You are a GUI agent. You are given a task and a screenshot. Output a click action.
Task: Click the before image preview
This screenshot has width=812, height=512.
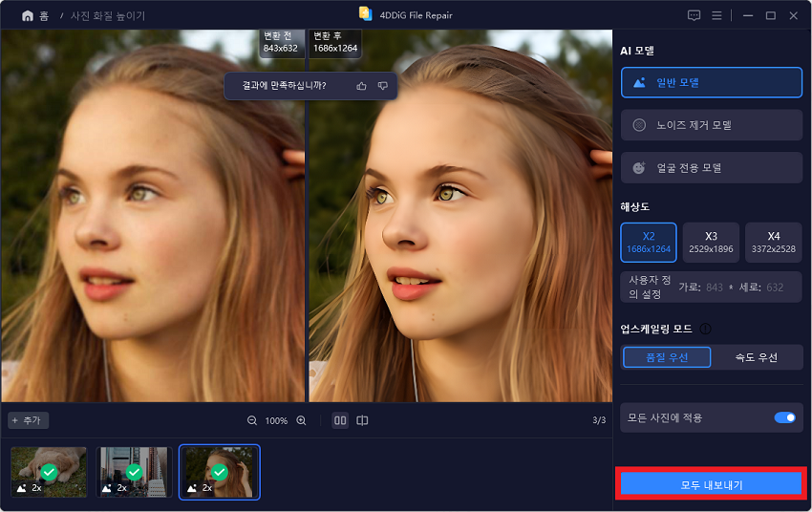pyautogui.click(x=153, y=215)
